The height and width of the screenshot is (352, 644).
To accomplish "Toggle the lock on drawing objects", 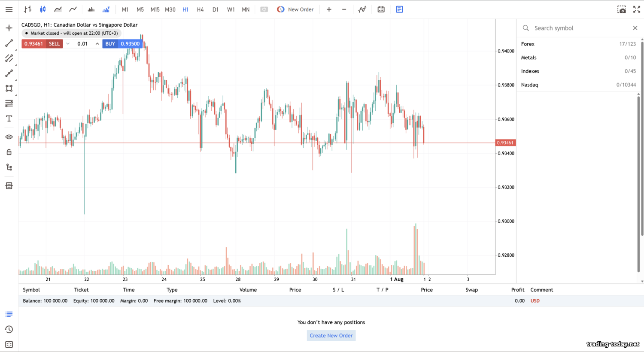I will [9, 152].
